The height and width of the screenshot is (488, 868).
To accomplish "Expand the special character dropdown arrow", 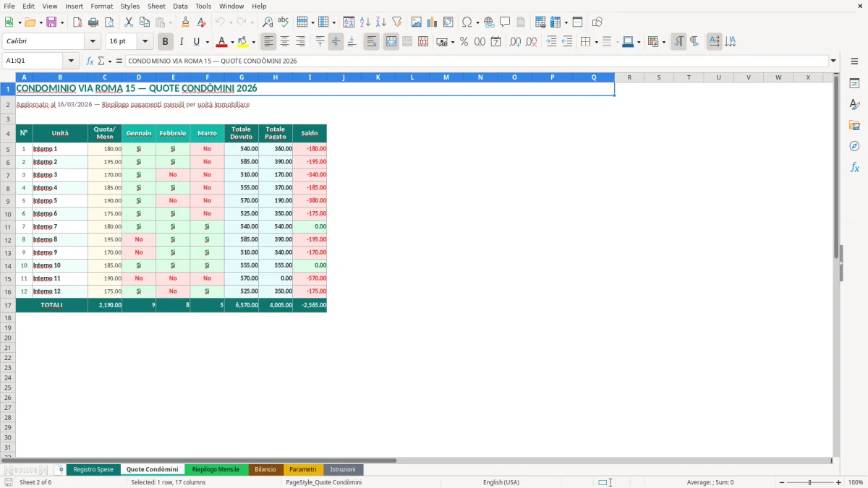I will pos(478,22).
